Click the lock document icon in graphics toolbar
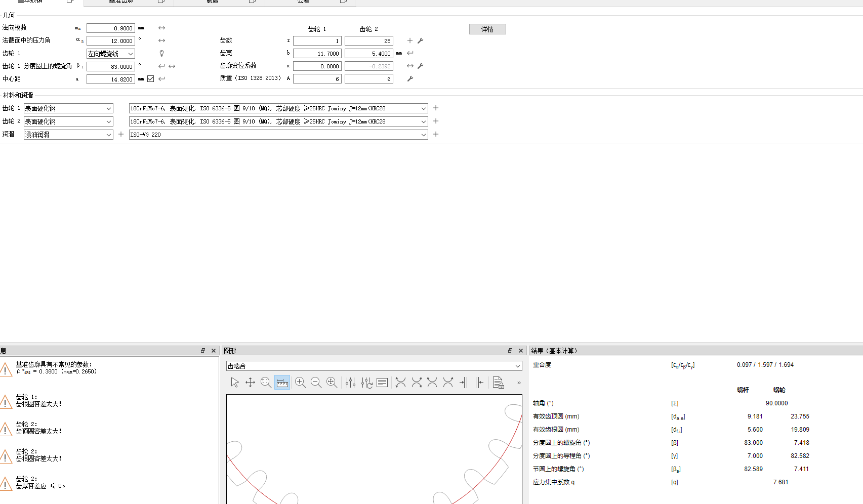 coord(498,383)
